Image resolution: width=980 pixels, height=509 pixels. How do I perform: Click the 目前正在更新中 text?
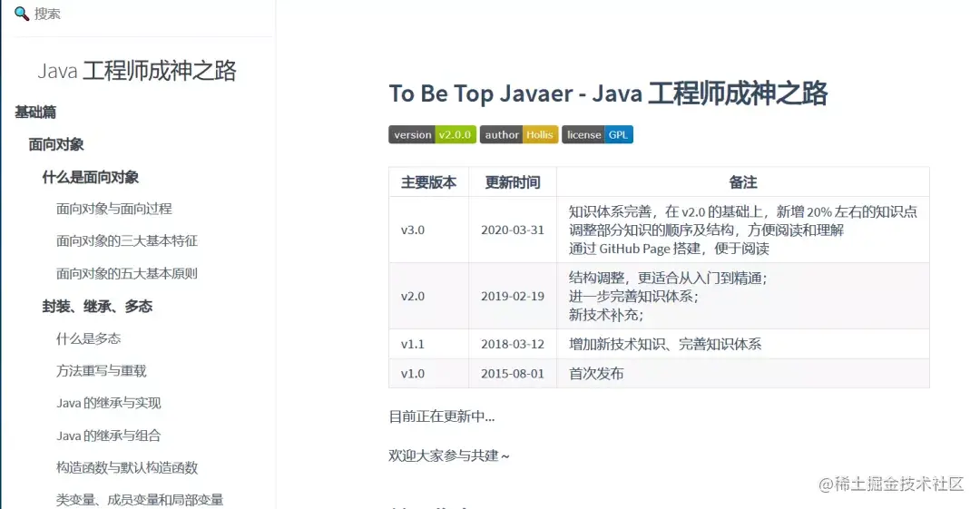point(442,416)
